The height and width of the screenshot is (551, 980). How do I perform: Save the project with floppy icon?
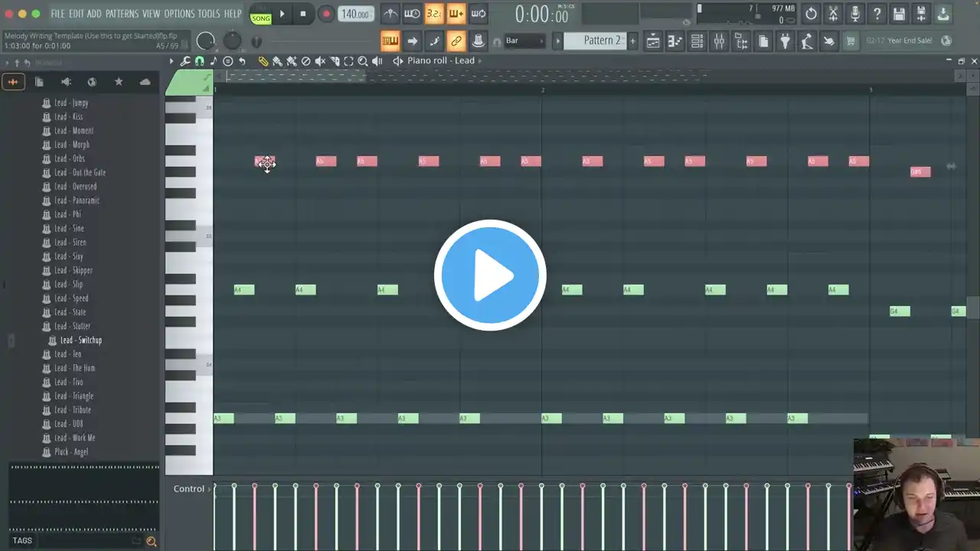click(899, 14)
